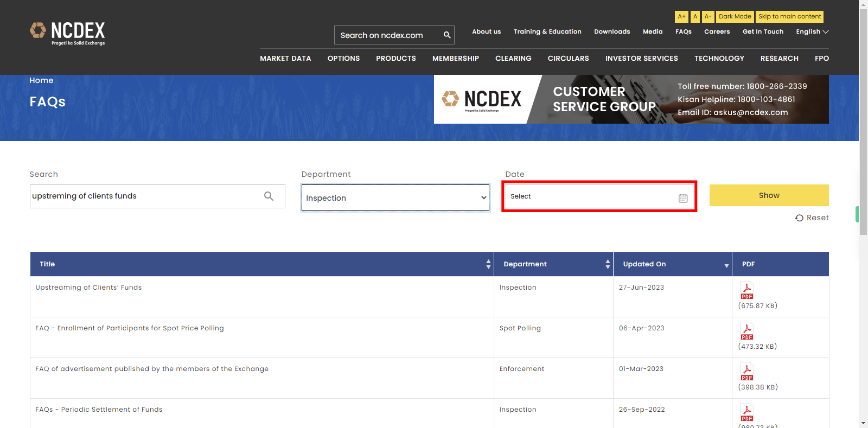Viewport: 868px width, 428px height.
Task: Go to About us page
Action: click(x=487, y=31)
